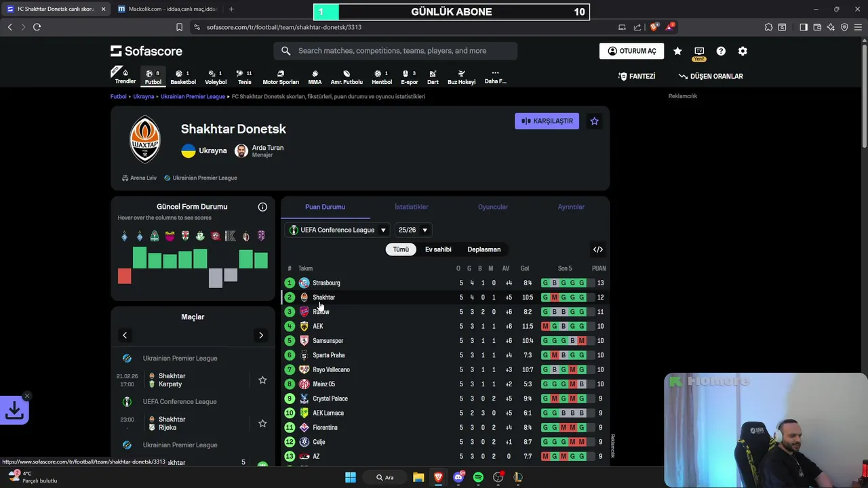Image resolution: width=868 pixels, height=488 pixels.
Task: Select the Voleybol sport icon
Action: click(x=216, y=77)
